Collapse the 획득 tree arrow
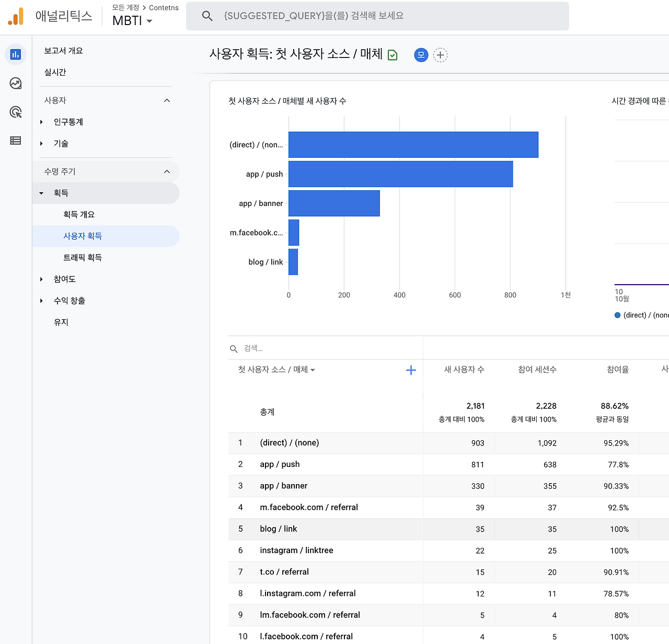 [41, 193]
